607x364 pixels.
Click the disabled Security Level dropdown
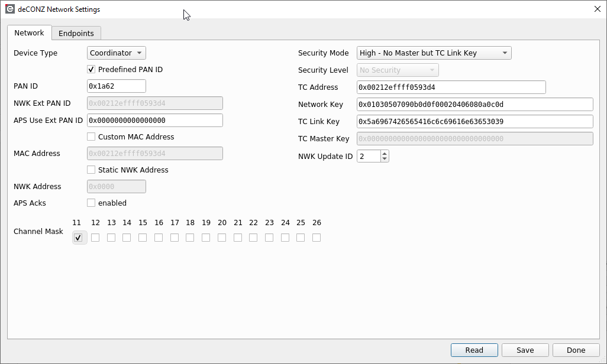tap(398, 70)
